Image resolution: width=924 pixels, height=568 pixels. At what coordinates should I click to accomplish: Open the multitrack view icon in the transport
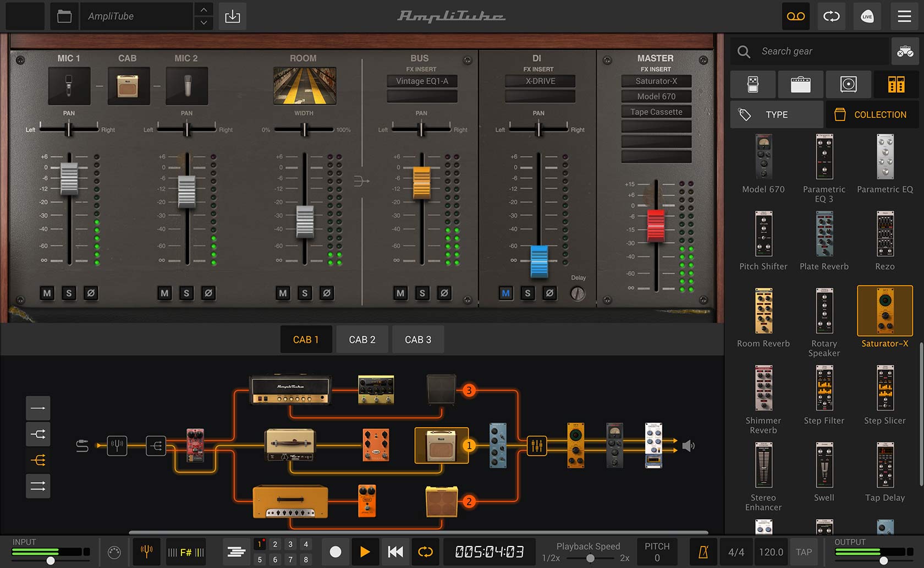[237, 551]
